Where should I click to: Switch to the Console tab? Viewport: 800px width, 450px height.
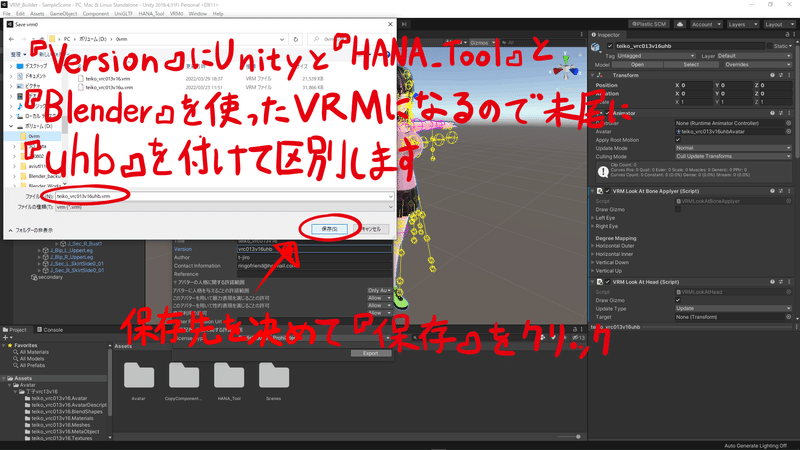pos(50,330)
